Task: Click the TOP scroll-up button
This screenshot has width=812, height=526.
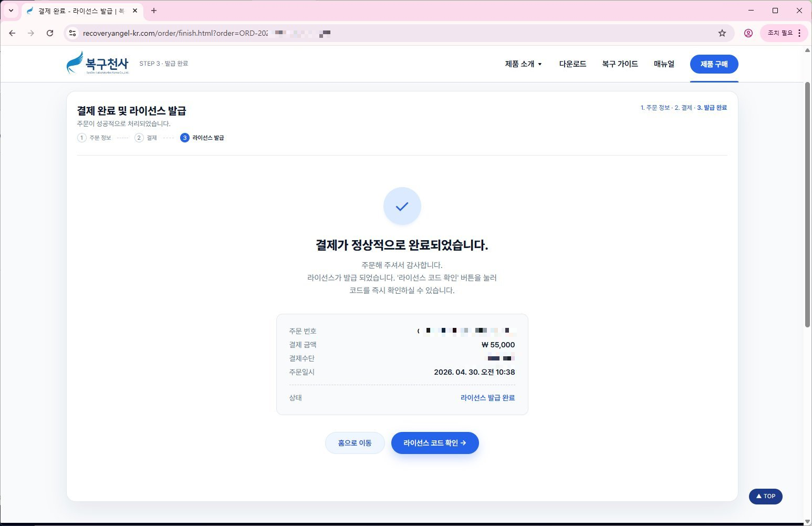Action: coord(765,496)
